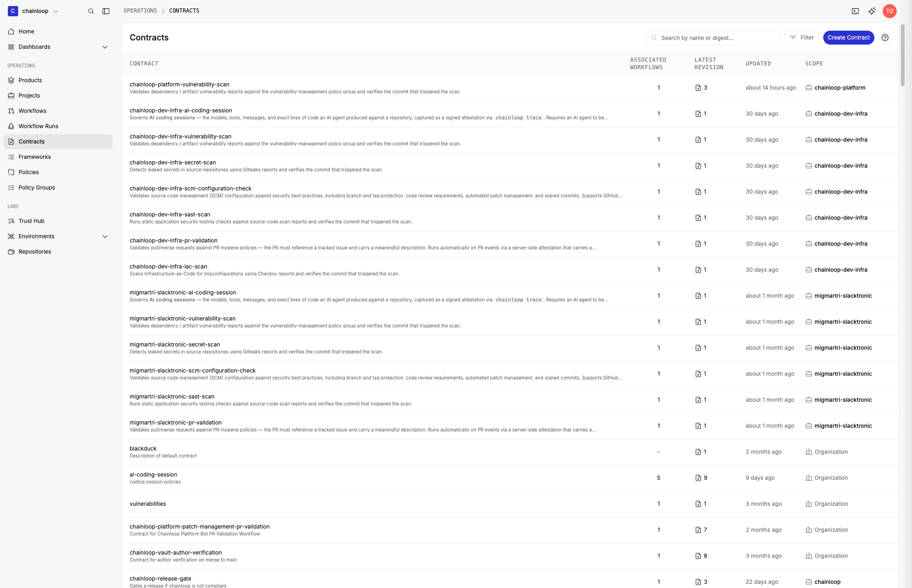Go to Trust Hub in Labs
Screen dimensions: 912x588
(58, 221)
